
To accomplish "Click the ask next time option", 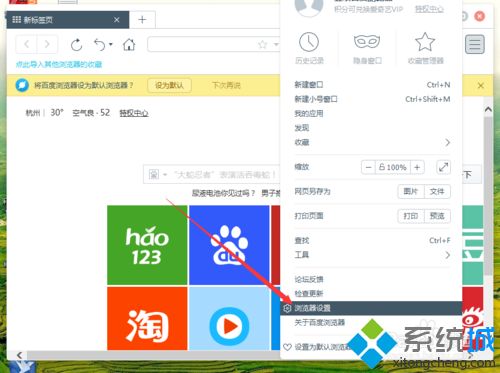I will [226, 85].
